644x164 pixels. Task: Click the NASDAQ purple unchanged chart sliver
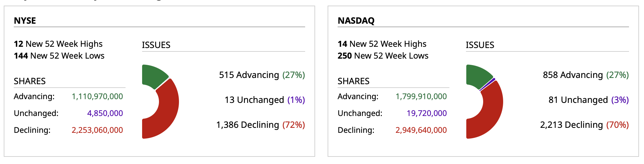(488, 84)
